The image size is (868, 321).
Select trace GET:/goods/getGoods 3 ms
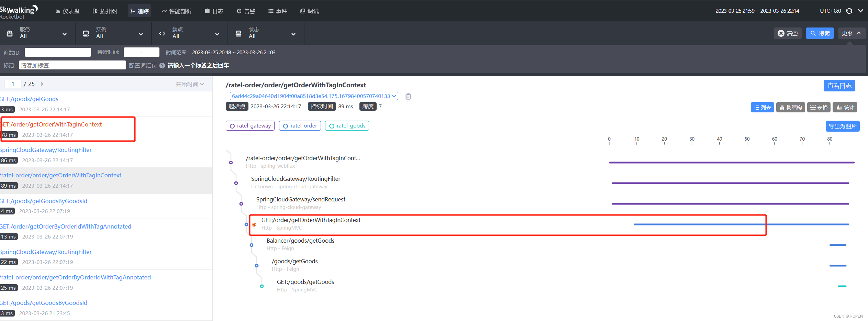click(x=106, y=104)
